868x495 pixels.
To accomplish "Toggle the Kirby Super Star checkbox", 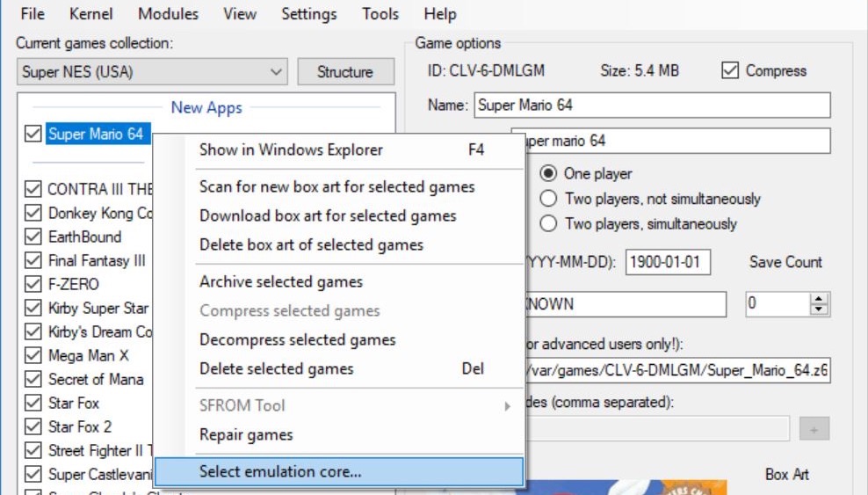I will point(33,308).
